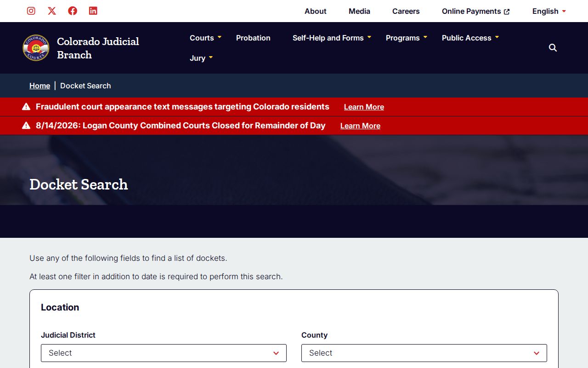This screenshot has height=368, width=588.
Task: Click warning triangle icon on Logan County alert
Action: [x=26, y=126]
